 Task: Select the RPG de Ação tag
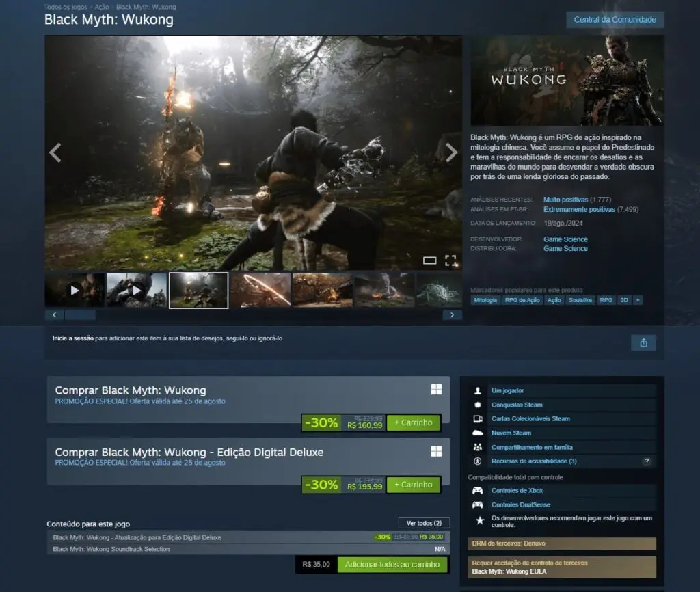coord(522,300)
